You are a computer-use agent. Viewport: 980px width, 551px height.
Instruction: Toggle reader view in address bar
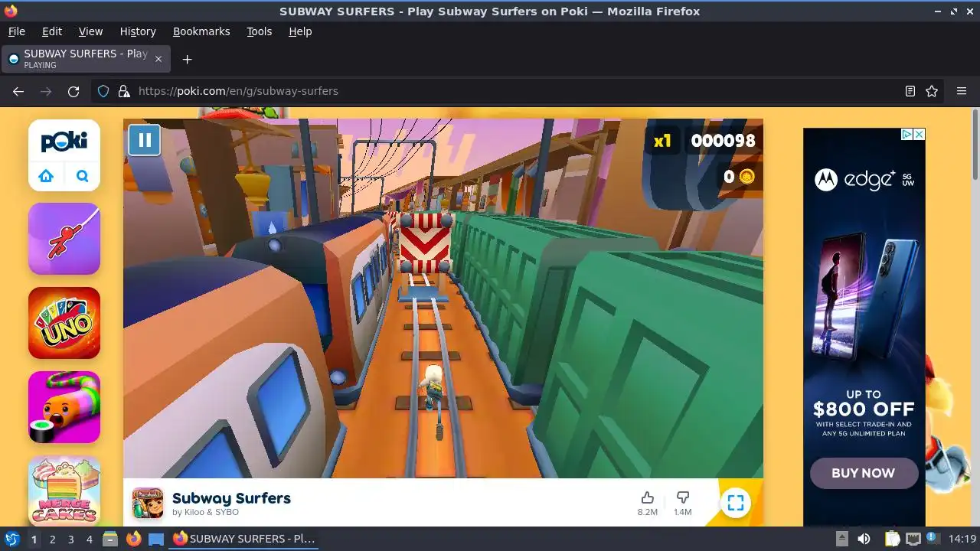click(x=910, y=91)
